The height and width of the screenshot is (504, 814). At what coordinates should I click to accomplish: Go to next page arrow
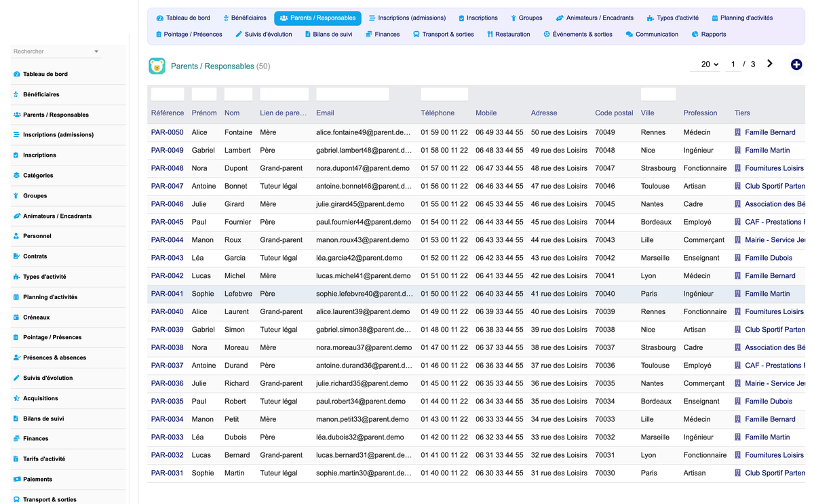coord(770,64)
